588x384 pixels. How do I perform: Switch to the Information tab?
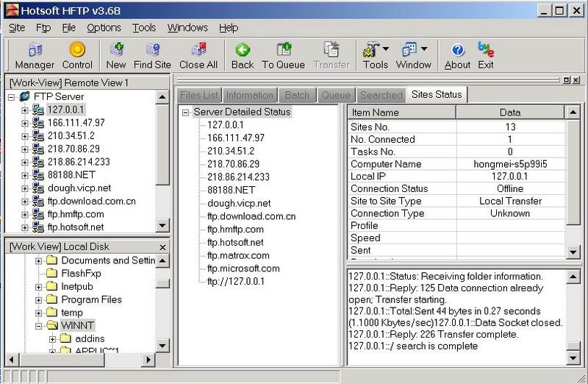tap(250, 96)
